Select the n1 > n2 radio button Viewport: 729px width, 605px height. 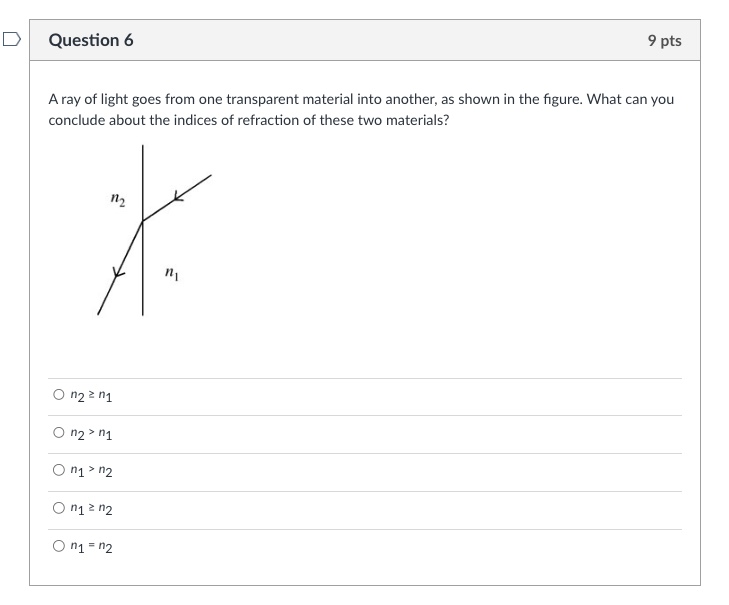(x=59, y=470)
